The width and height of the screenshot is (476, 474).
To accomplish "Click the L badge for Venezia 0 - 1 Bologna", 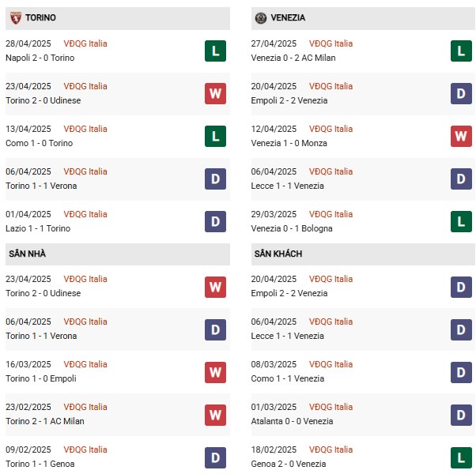I will 461,221.
